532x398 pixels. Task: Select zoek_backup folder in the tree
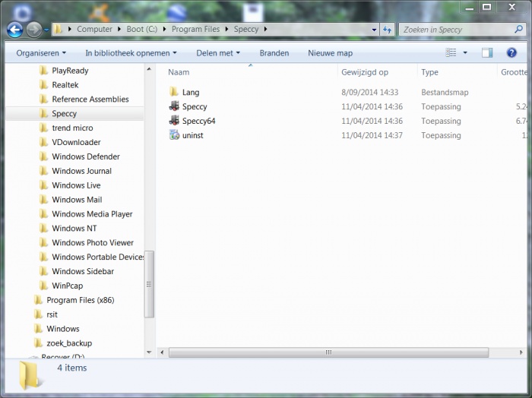(69, 343)
